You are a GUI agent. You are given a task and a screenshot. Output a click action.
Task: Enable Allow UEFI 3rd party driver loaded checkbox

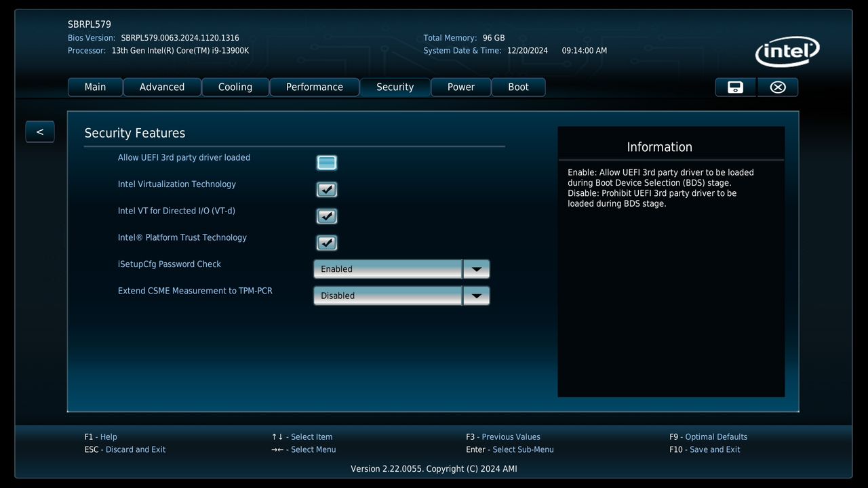click(x=327, y=163)
